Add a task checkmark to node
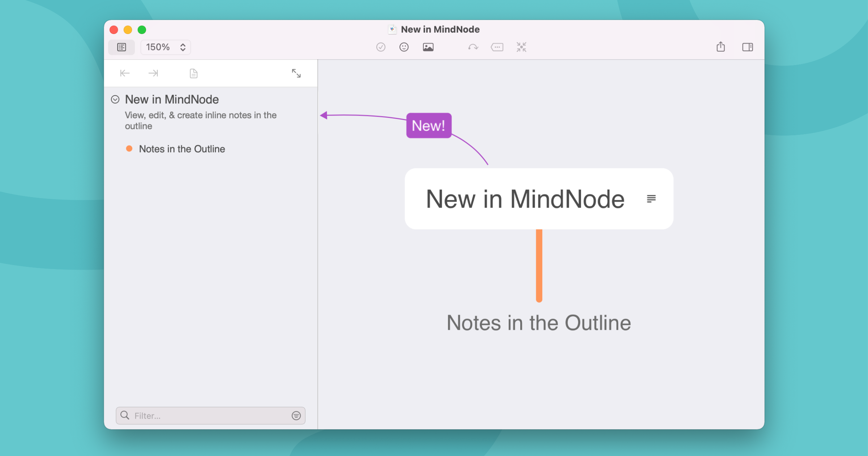Viewport: 868px width, 456px height. click(x=381, y=47)
